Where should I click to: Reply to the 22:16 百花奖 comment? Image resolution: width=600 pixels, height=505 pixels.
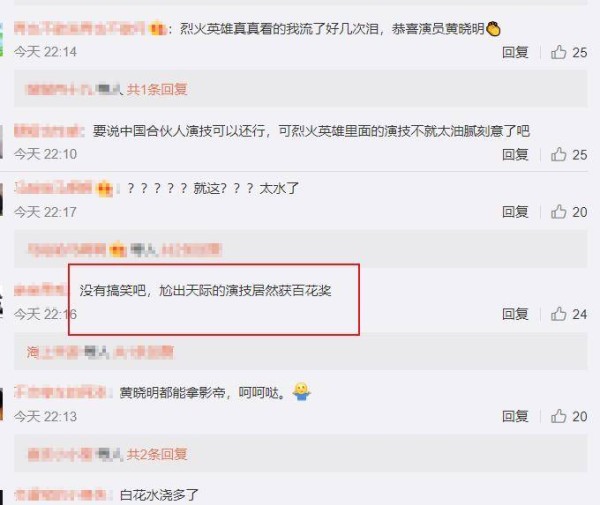[515, 314]
